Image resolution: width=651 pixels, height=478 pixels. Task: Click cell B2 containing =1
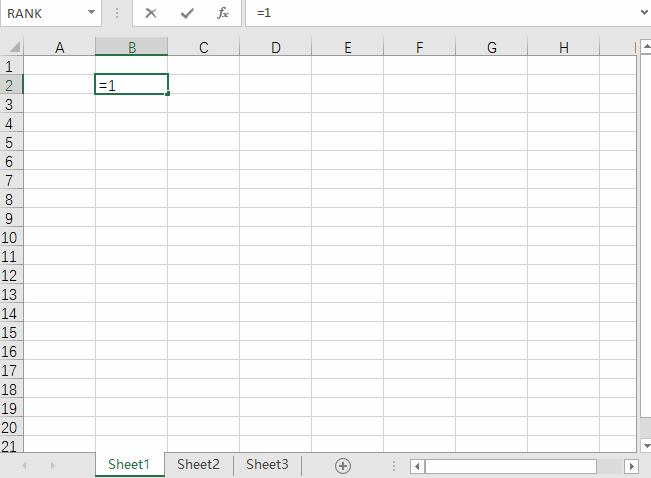[132, 85]
